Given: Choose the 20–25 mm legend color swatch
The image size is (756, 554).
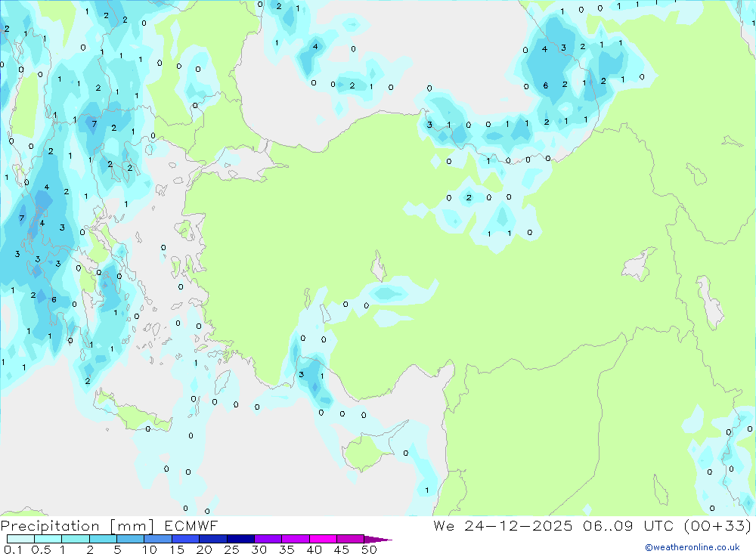Looking at the screenshot, I should coord(213,539).
